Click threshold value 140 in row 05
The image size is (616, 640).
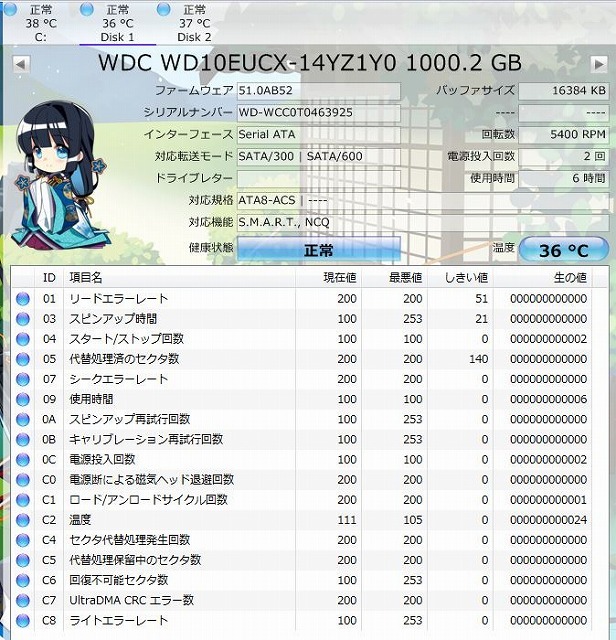point(478,359)
